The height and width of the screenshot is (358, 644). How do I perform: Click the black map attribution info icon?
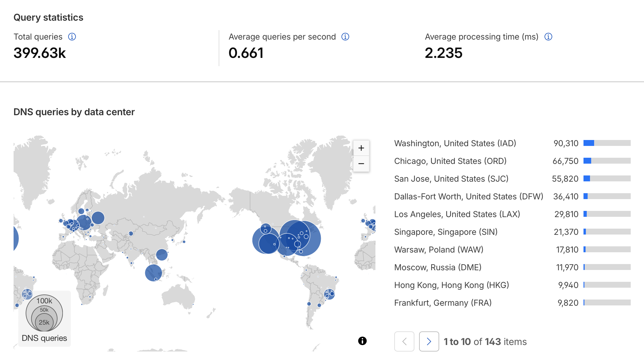(362, 341)
